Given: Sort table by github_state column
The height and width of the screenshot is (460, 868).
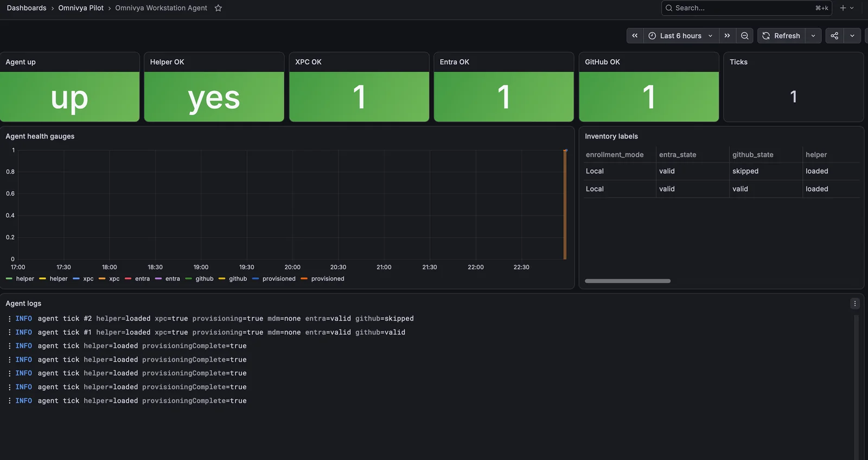Looking at the screenshot, I should [753, 155].
